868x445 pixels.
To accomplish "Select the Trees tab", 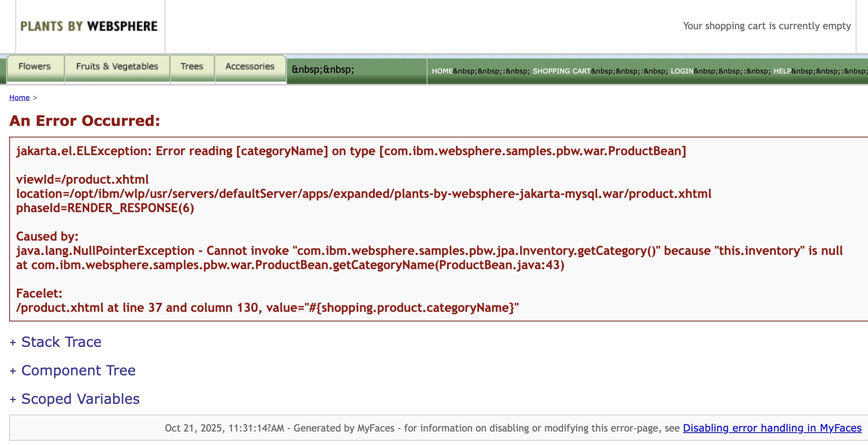I will pos(192,67).
